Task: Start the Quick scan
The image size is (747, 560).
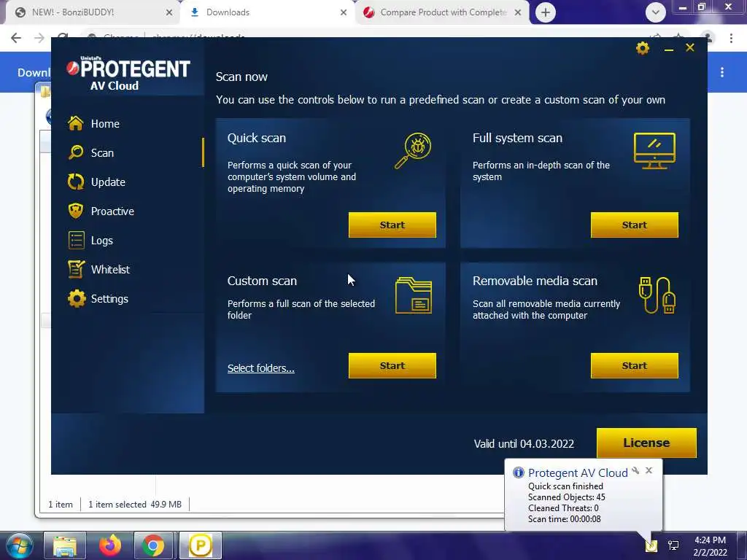Action: [392, 225]
